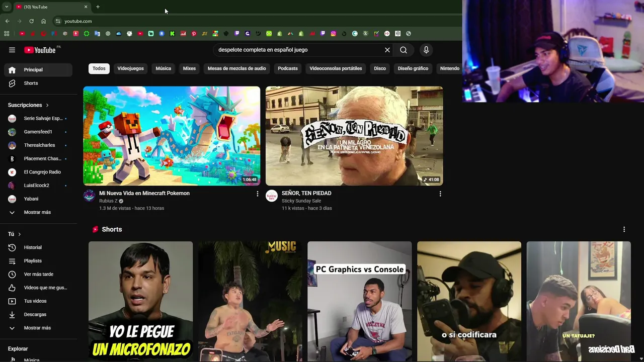Clear the search query with the X
Viewport: 644px width, 362px height.
point(387,50)
